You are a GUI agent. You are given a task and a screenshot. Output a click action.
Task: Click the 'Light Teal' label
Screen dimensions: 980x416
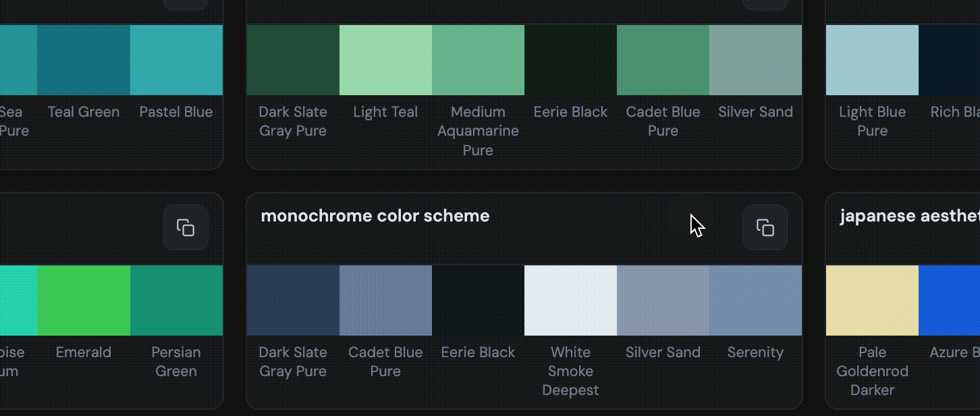[385, 112]
